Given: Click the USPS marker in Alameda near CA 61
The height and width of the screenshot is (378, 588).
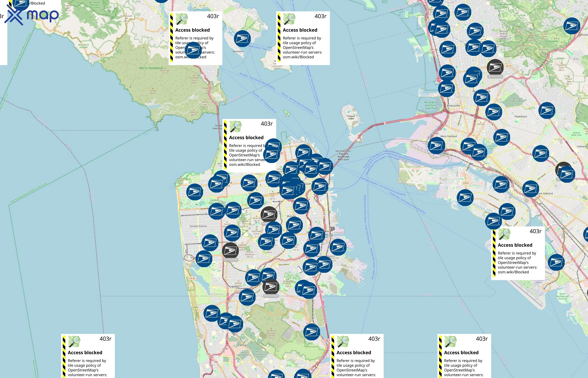Looking at the screenshot, I should click(465, 198).
